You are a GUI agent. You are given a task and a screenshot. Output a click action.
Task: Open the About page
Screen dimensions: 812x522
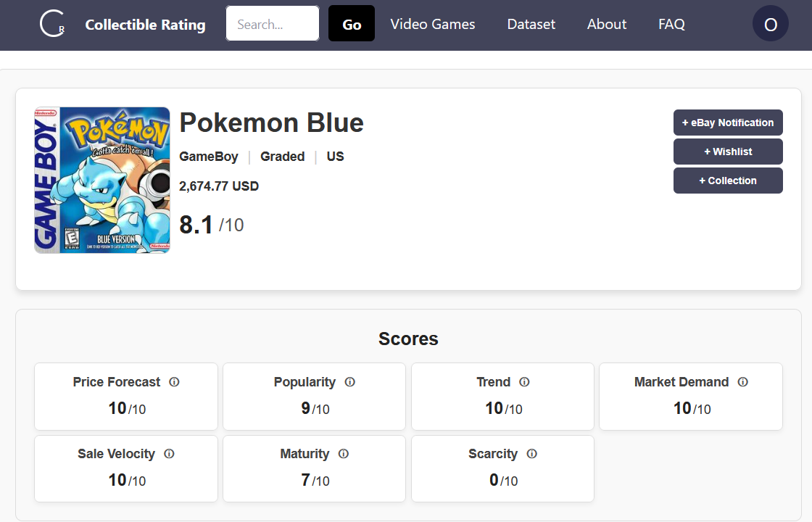tap(606, 25)
